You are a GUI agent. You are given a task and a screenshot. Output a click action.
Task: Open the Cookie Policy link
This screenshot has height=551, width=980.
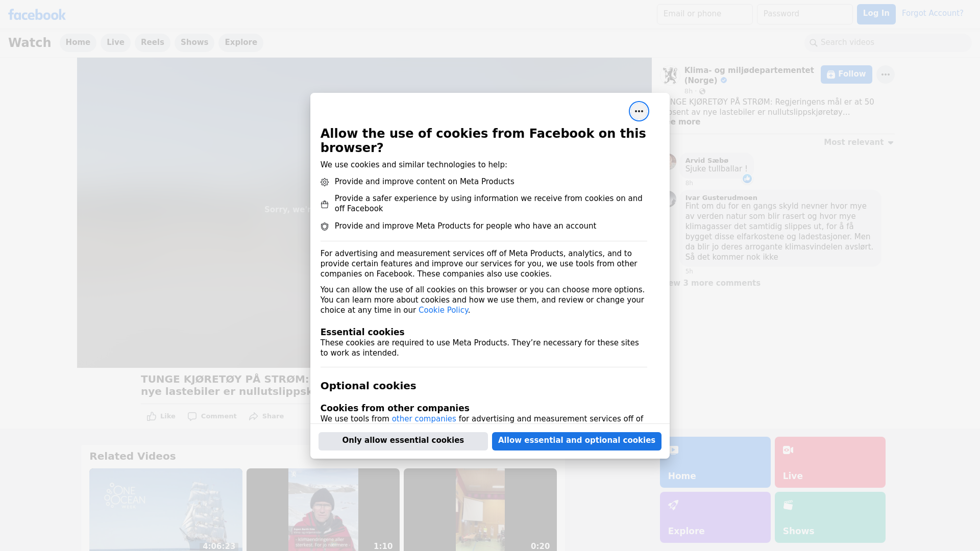tap(443, 310)
